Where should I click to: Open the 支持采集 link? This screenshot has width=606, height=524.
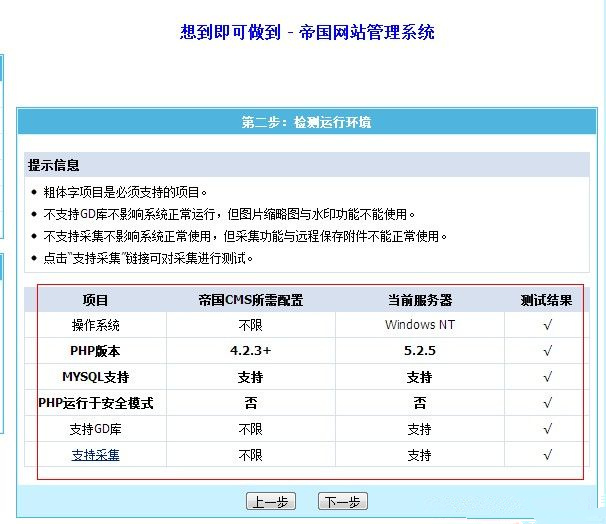coord(95,455)
